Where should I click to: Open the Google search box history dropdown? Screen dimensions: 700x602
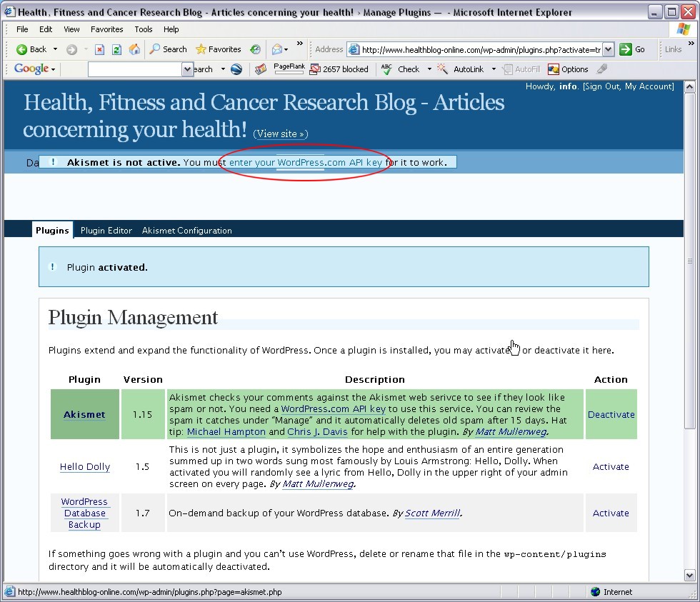187,69
